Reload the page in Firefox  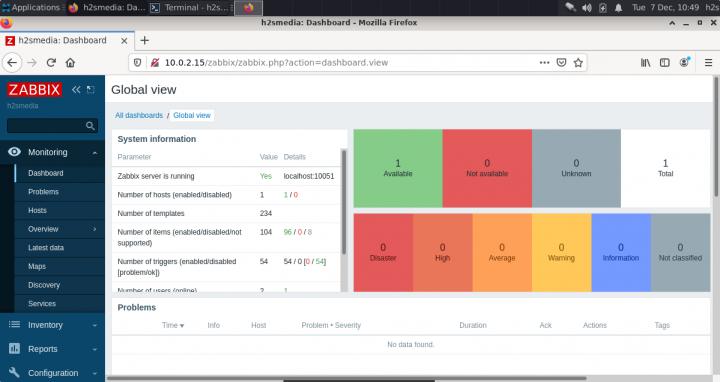pos(51,63)
